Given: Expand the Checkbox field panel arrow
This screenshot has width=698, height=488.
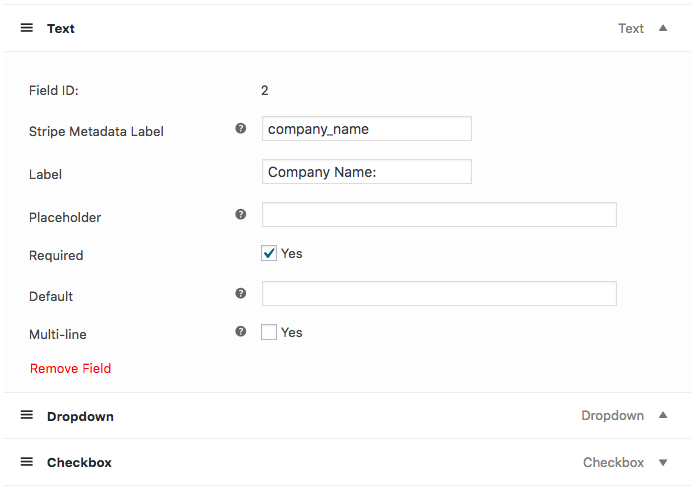Looking at the screenshot, I should [x=663, y=463].
